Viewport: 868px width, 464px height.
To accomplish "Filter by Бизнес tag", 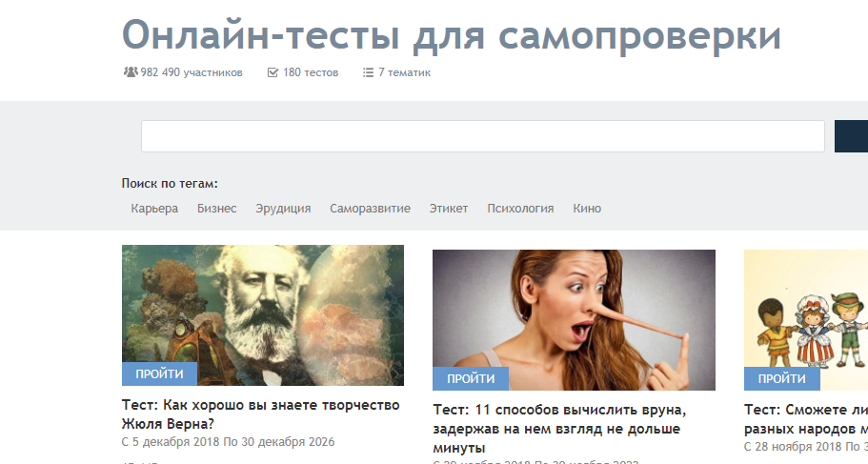I will point(217,209).
